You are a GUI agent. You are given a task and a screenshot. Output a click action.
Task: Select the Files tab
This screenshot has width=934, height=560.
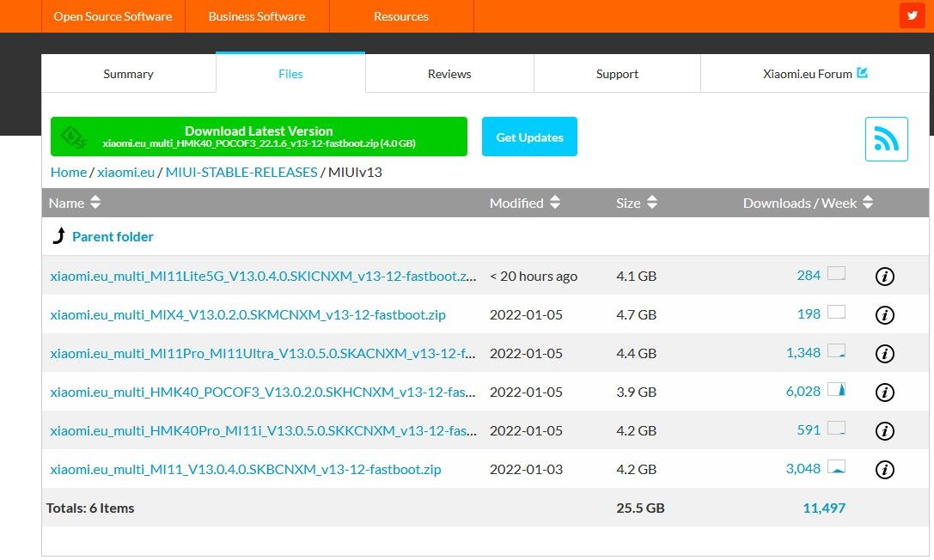click(x=290, y=74)
